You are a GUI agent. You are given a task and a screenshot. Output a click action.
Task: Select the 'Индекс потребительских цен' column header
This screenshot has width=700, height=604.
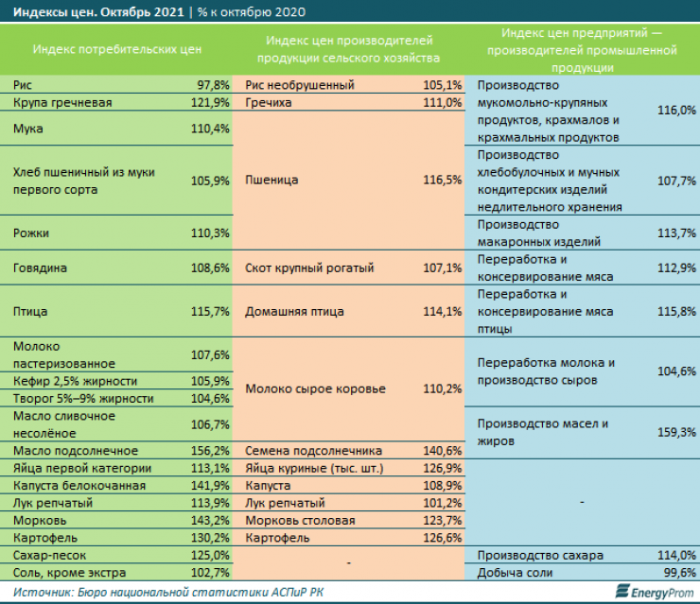tap(116, 49)
